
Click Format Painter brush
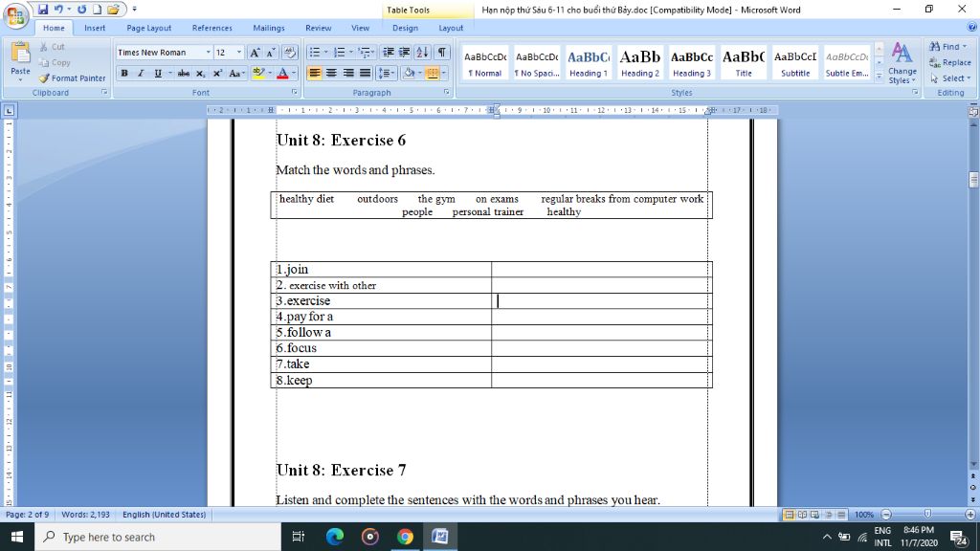44,78
